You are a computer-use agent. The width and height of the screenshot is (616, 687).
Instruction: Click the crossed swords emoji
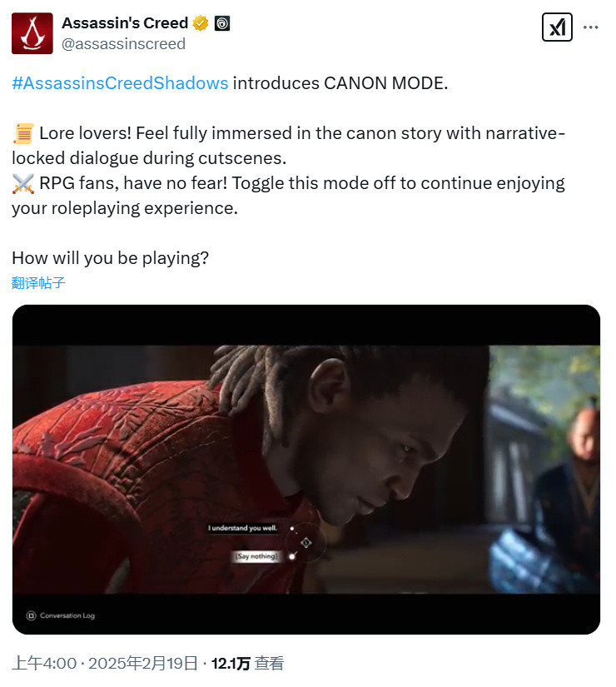[23, 183]
